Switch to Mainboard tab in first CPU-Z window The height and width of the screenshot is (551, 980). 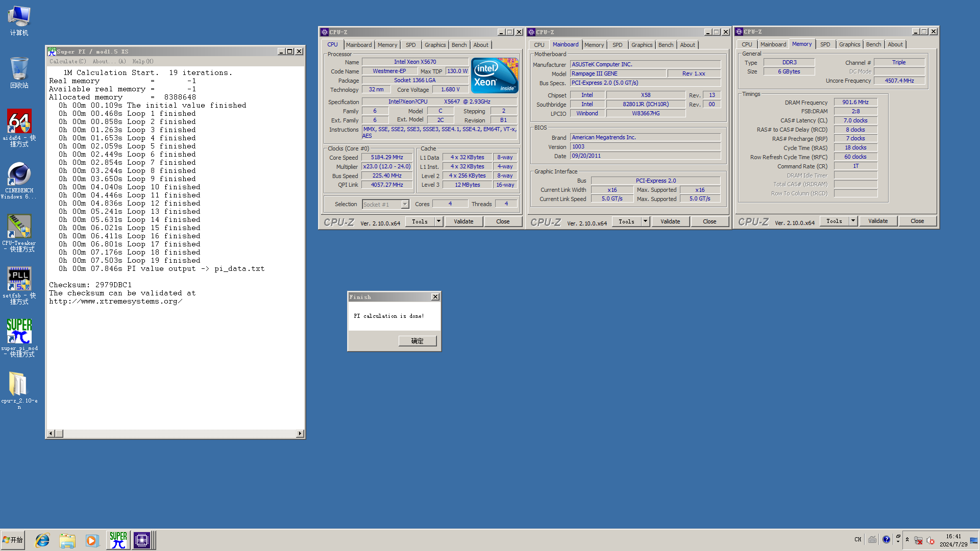click(x=359, y=45)
